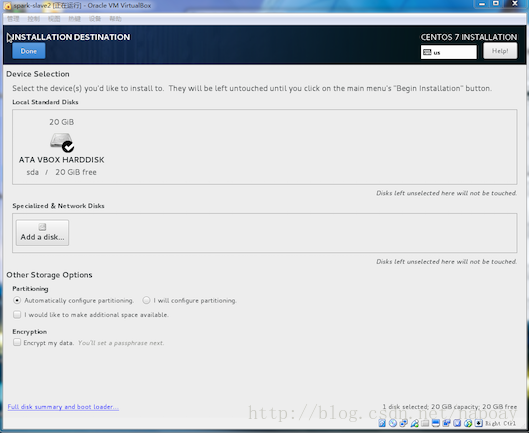This screenshot has height=433, width=529.
Task: Click the dual-screen icon left of the V icon
Action: [x=447, y=423]
